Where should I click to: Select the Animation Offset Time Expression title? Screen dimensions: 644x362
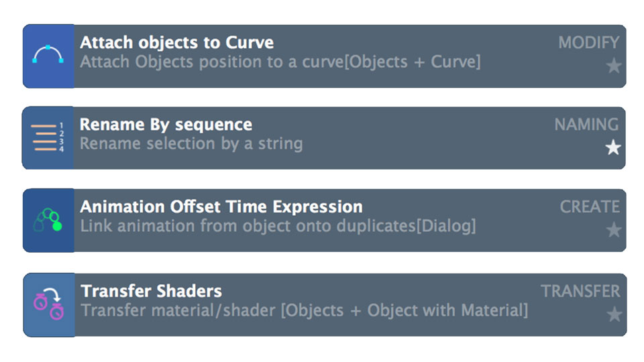[221, 207]
